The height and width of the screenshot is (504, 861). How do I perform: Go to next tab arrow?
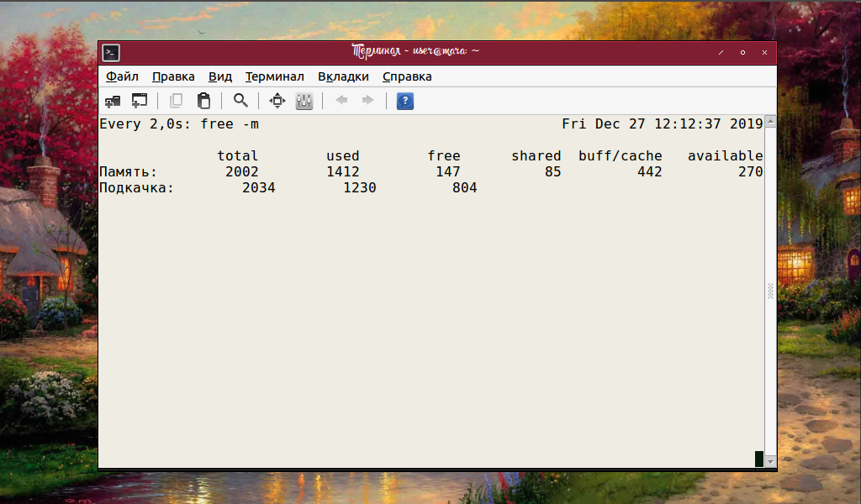pyautogui.click(x=368, y=100)
